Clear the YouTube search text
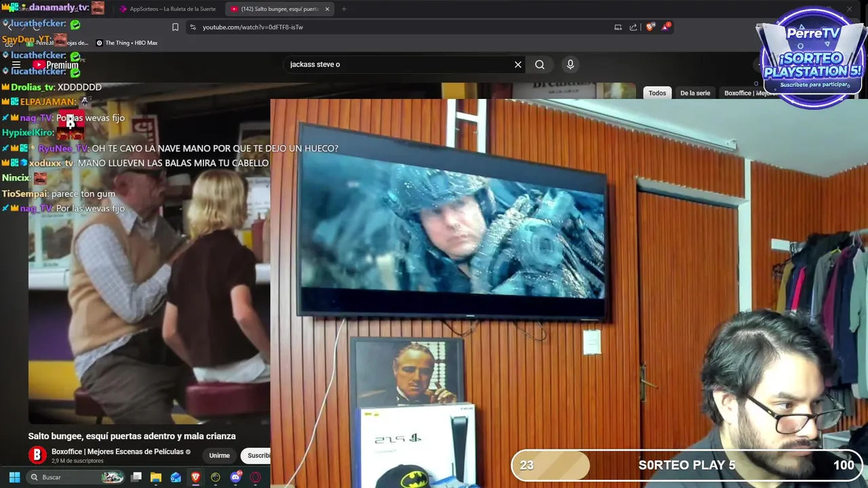The width and height of the screenshot is (868, 488). pyautogui.click(x=518, y=64)
